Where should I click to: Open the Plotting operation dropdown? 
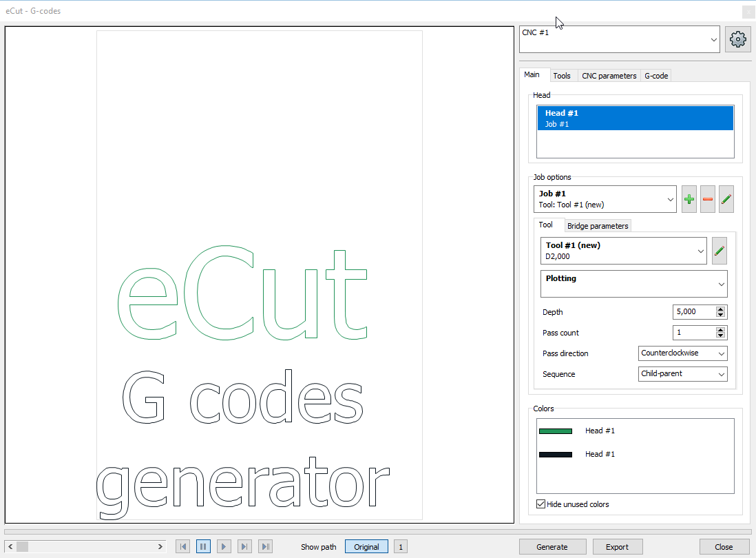pyautogui.click(x=634, y=284)
